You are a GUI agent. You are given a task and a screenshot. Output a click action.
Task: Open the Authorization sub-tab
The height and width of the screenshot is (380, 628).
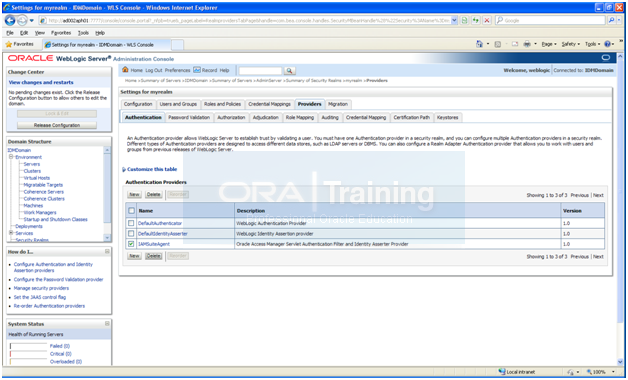(231, 117)
